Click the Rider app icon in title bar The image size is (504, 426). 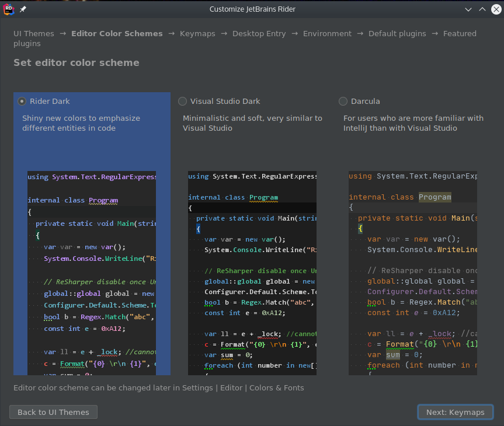click(9, 9)
